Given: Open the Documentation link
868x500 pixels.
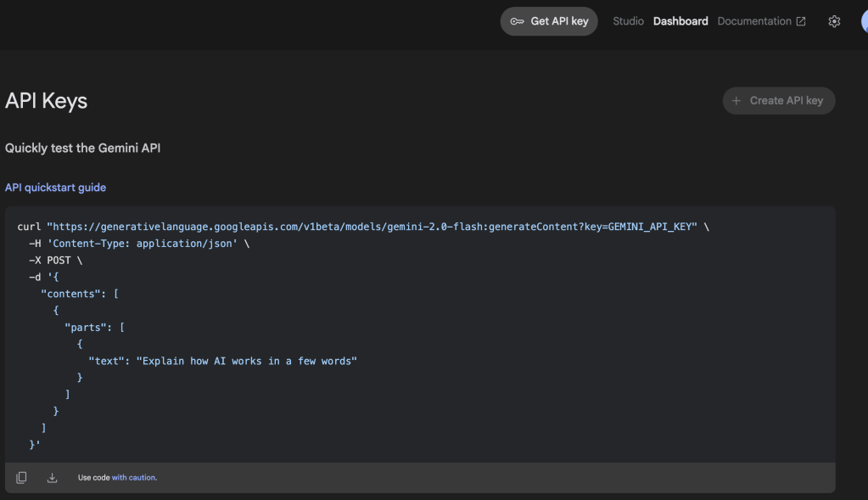Looking at the screenshot, I should (753, 21).
